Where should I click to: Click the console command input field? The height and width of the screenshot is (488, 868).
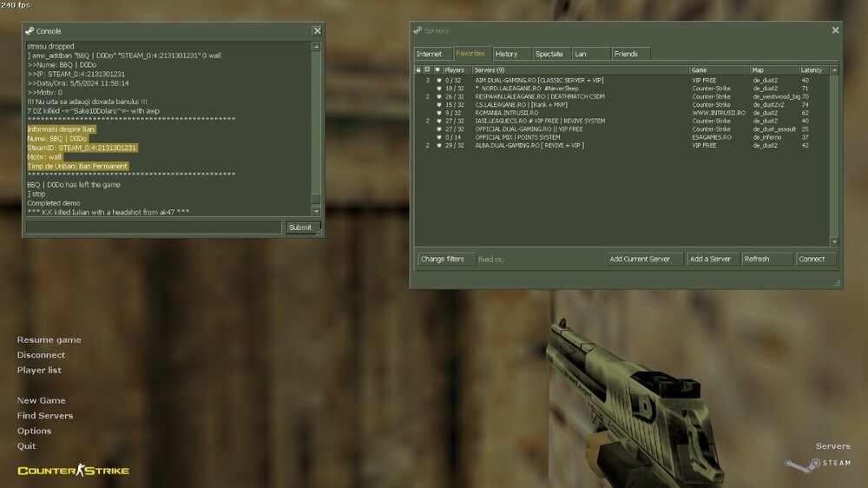pyautogui.click(x=153, y=228)
